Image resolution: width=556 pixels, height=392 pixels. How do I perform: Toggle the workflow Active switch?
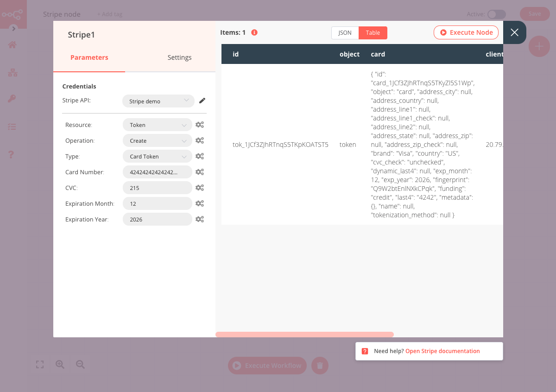[496, 14]
